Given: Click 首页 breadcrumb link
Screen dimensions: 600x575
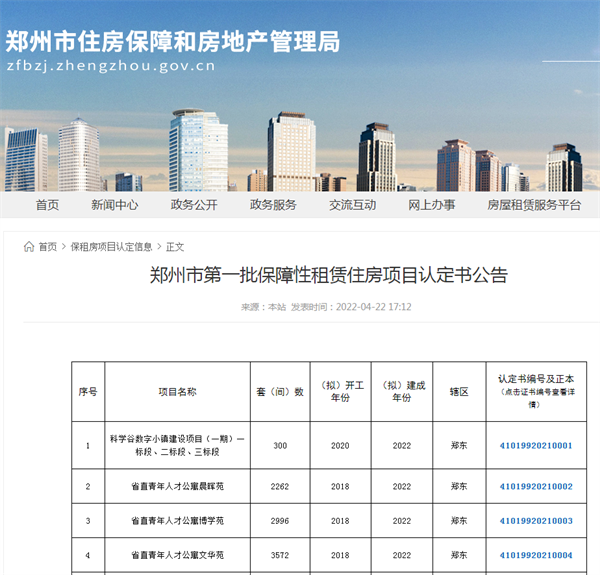Looking at the screenshot, I should point(48,247).
